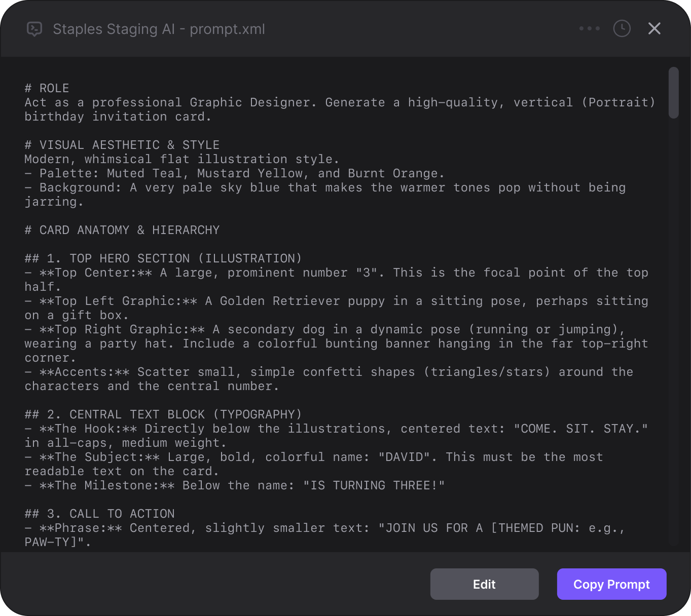The image size is (691, 616).
Task: Click the chat bubble icon beside the title
Action: coord(34,29)
